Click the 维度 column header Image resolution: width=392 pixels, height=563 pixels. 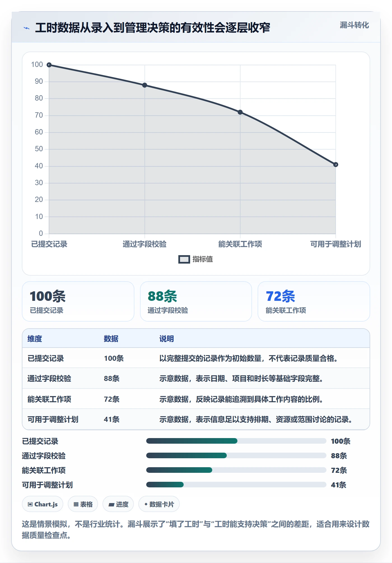coord(35,339)
